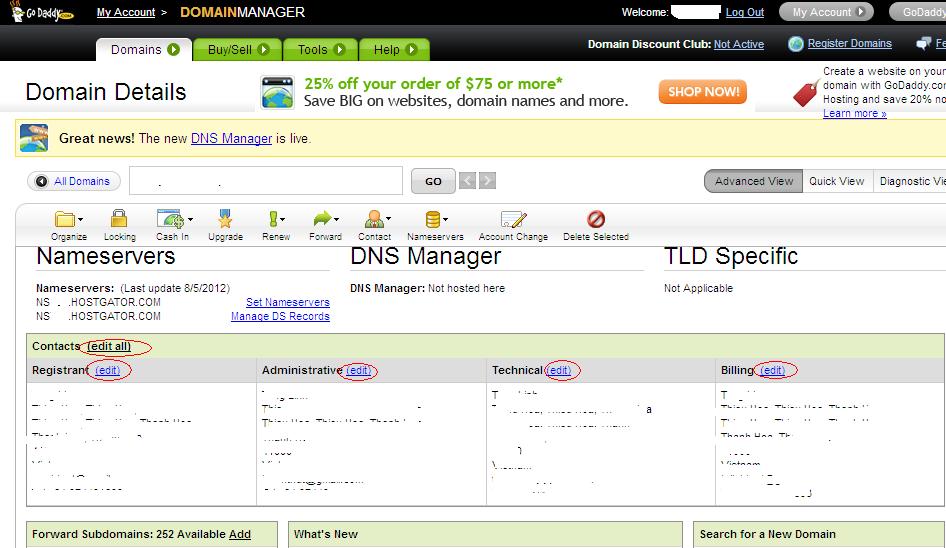Screen dimensions: 946x548
Task: Open the Nameservers database icon
Action: coord(433,218)
